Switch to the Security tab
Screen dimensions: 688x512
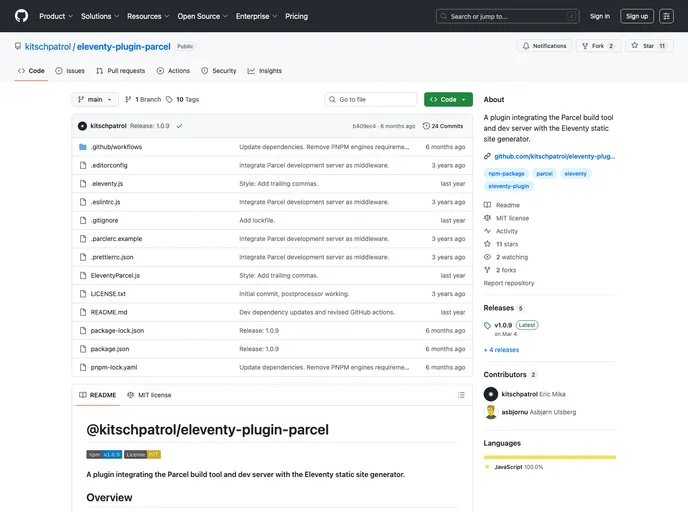pos(219,71)
